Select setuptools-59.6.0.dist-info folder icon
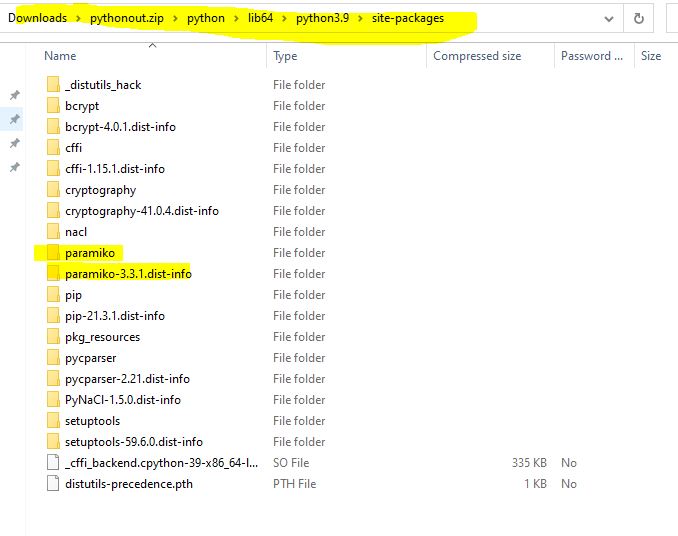This screenshot has width=678, height=536. (53, 442)
